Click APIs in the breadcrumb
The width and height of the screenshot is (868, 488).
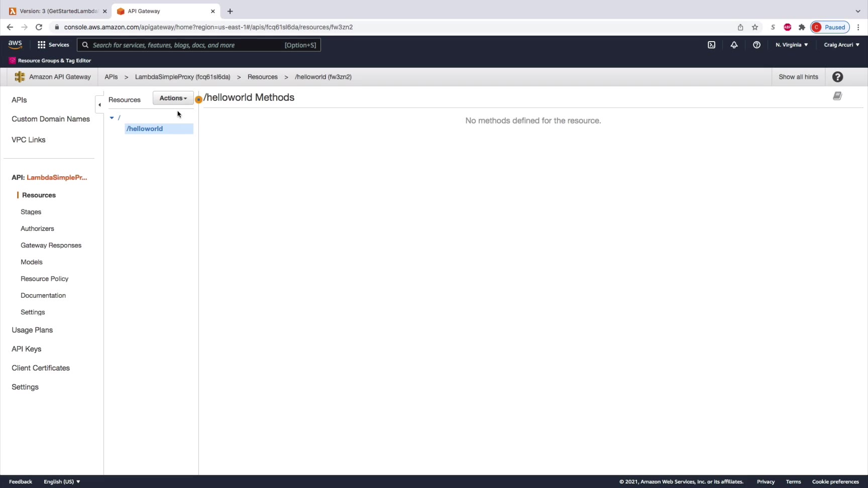pos(111,77)
